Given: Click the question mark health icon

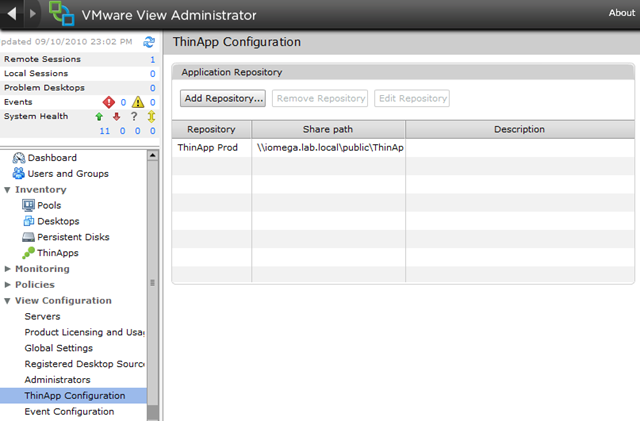Looking at the screenshot, I should coord(134,117).
